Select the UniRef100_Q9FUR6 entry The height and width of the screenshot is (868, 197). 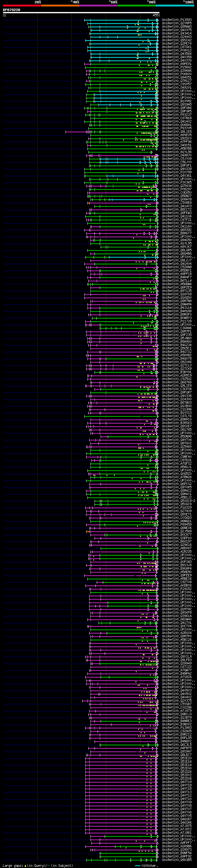pyautogui.click(x=177, y=108)
